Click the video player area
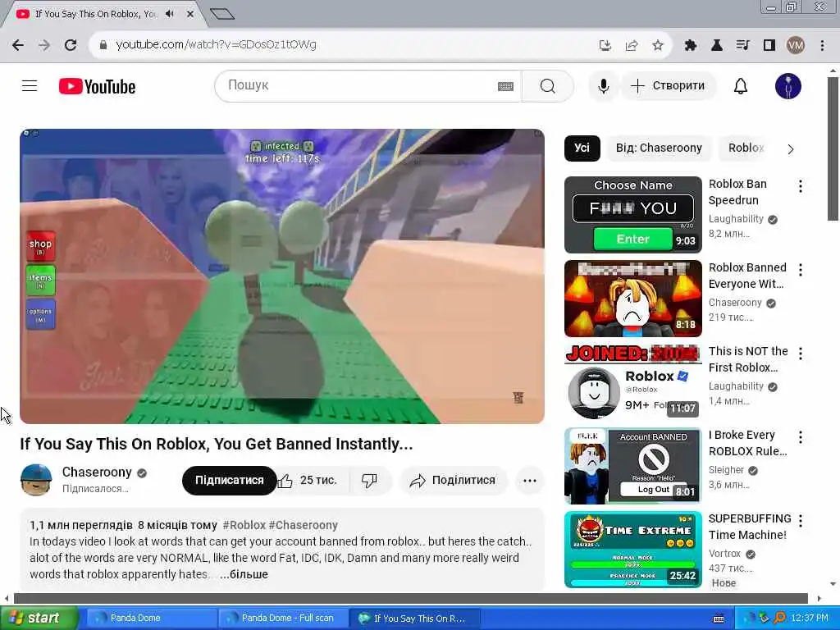The width and height of the screenshot is (840, 630). tap(282, 276)
